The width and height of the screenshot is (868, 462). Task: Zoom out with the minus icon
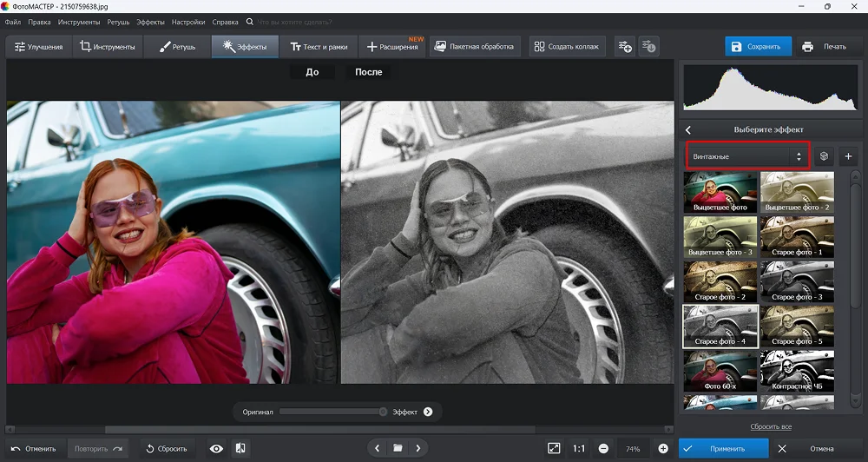click(x=603, y=449)
